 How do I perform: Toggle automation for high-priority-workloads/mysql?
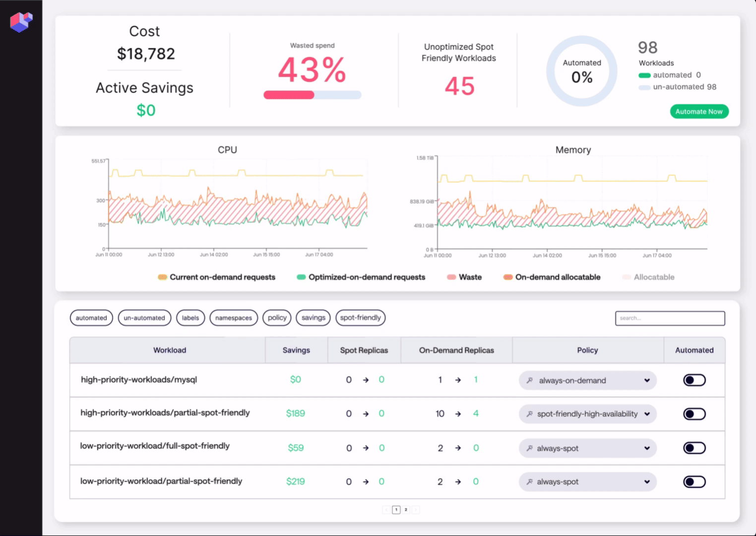694,380
